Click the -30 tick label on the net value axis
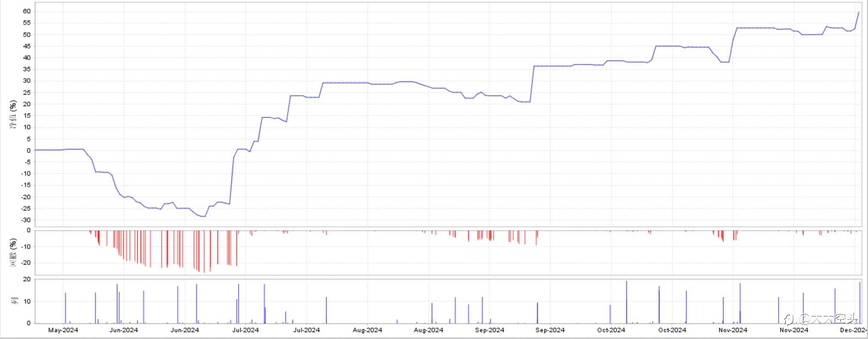The height and width of the screenshot is (339, 868). pos(26,220)
